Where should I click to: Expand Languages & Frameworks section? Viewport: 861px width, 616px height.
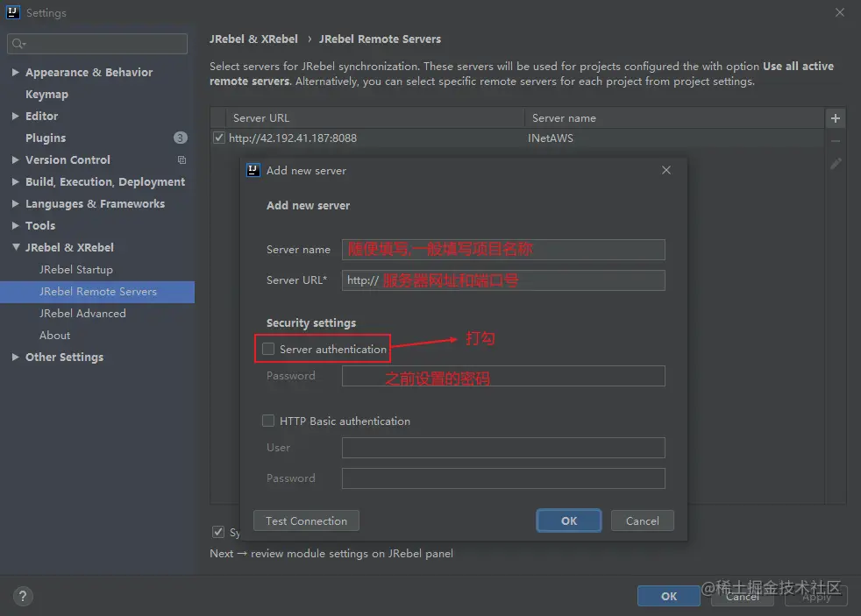(16, 203)
